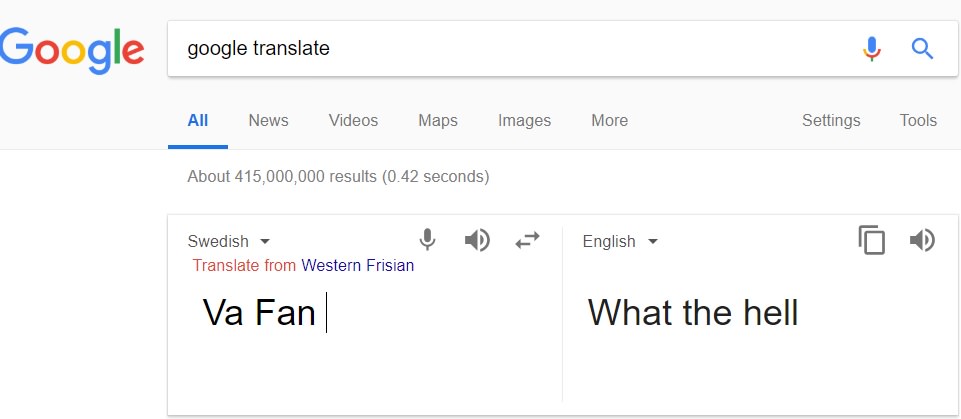Open search Settings
The height and width of the screenshot is (419, 961).
(831, 120)
